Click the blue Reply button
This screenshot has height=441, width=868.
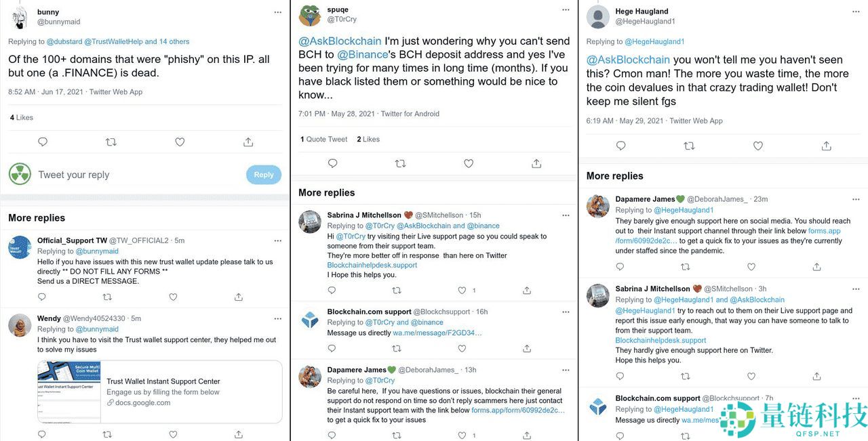click(263, 175)
